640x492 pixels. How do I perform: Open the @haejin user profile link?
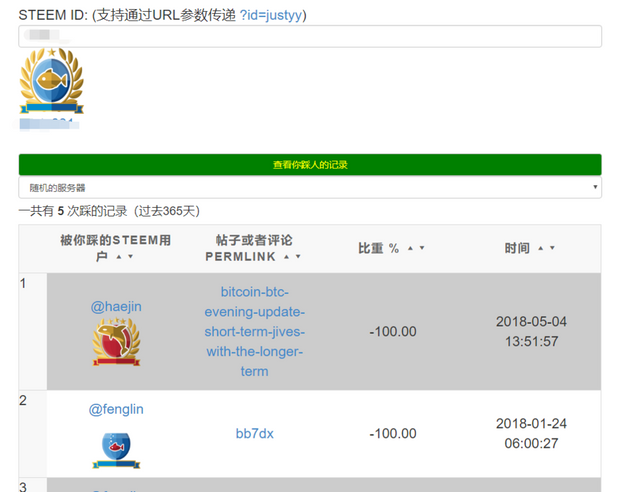116,306
